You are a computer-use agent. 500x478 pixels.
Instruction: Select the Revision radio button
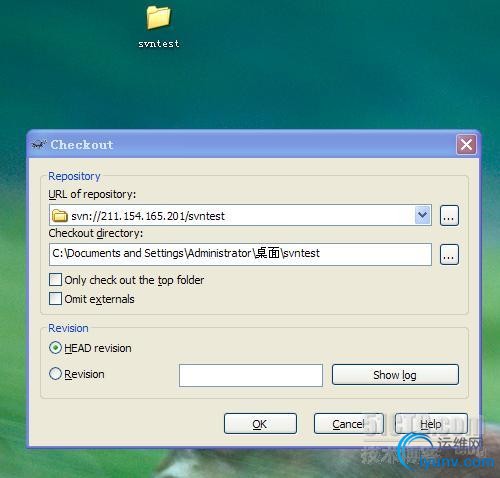(x=55, y=374)
